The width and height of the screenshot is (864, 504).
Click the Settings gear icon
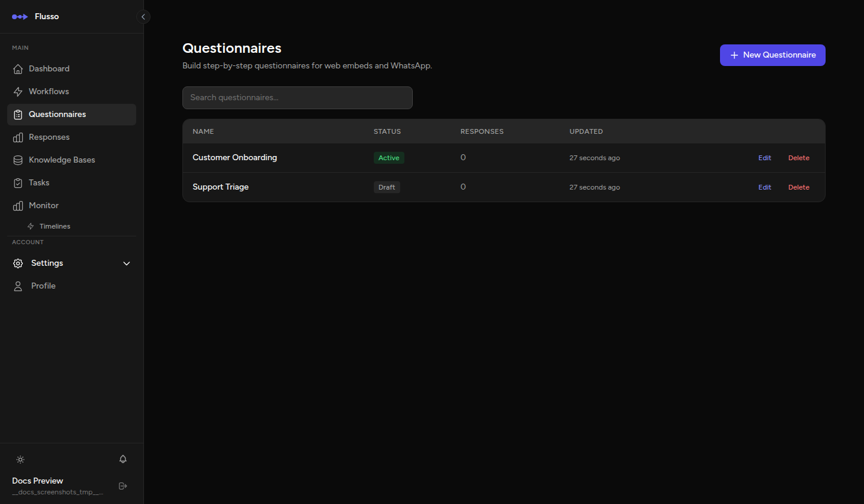pos(18,263)
